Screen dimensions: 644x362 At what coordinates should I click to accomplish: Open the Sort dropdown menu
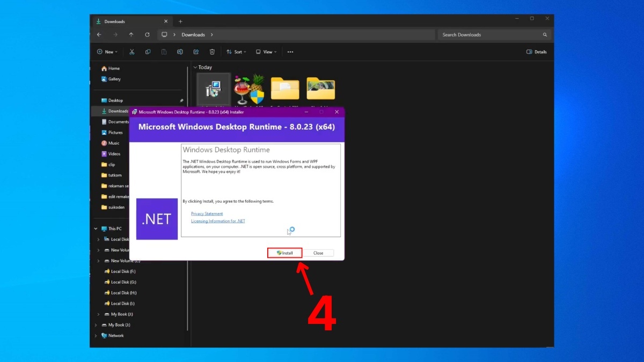236,52
